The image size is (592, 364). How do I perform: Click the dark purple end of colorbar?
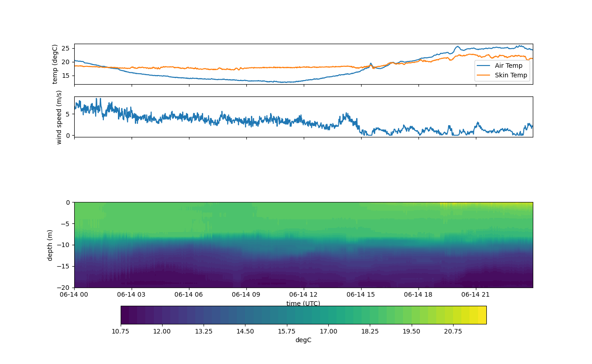(x=125, y=315)
